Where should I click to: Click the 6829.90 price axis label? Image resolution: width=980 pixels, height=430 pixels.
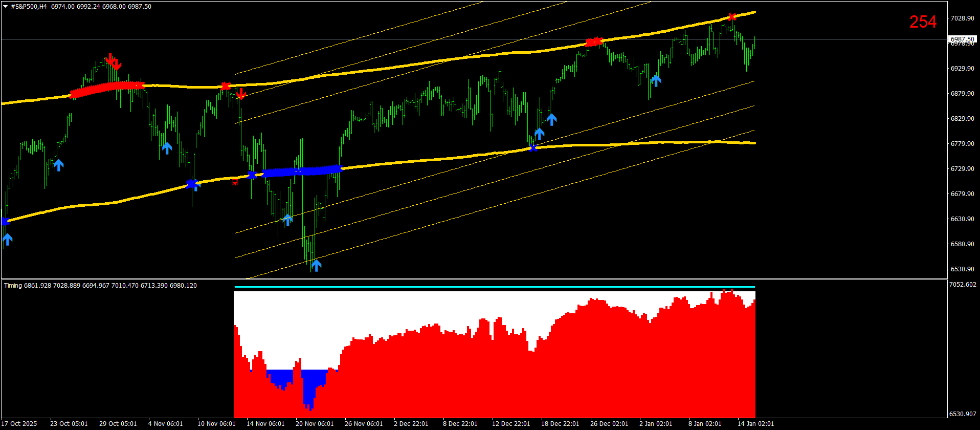962,119
